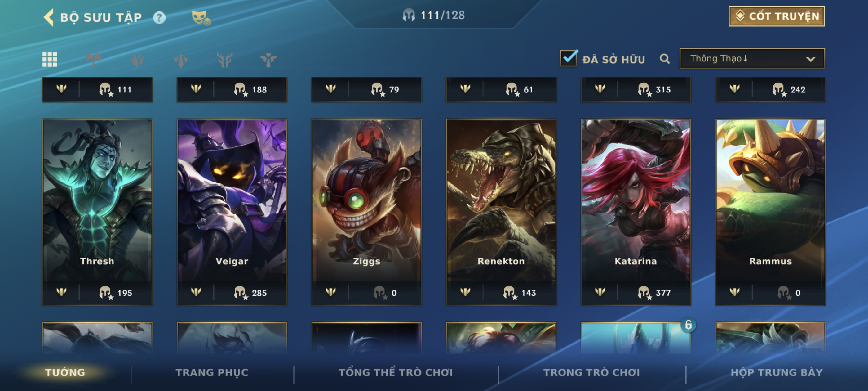Click the mastery crest icon on Thresh card
868x391 pixels.
[61, 292]
